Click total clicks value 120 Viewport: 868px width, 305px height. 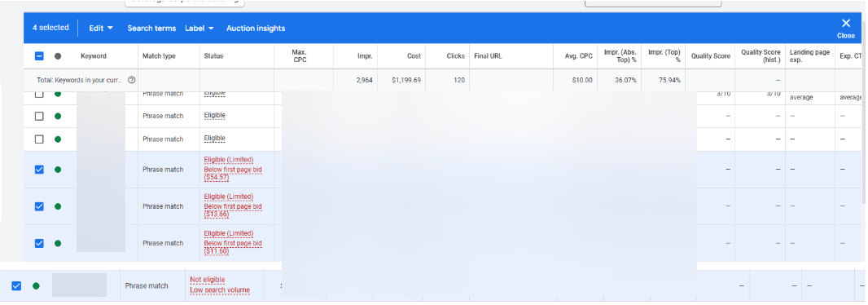[459, 80]
